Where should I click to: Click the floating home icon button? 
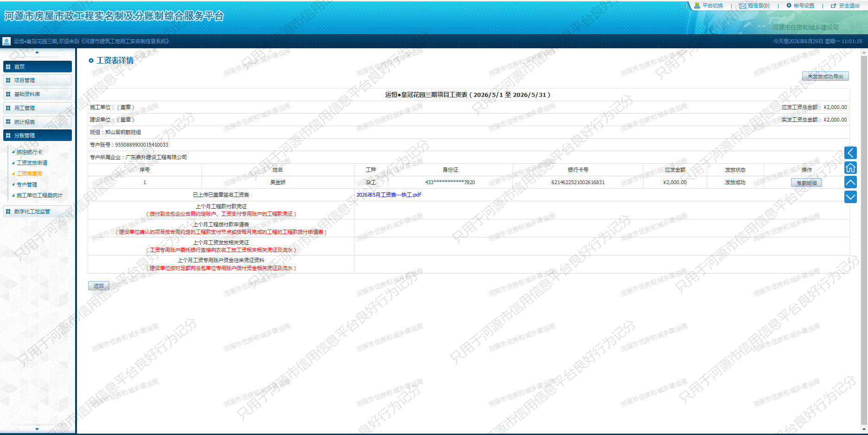(850, 167)
